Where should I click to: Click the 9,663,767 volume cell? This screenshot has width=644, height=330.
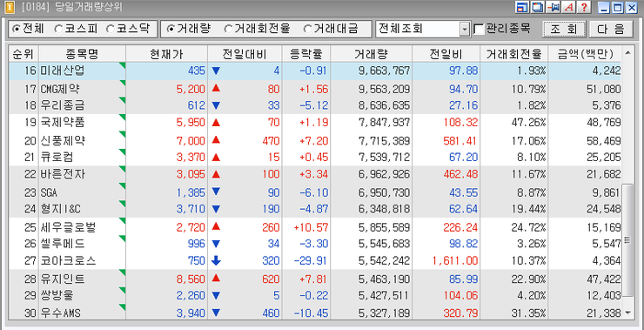384,71
